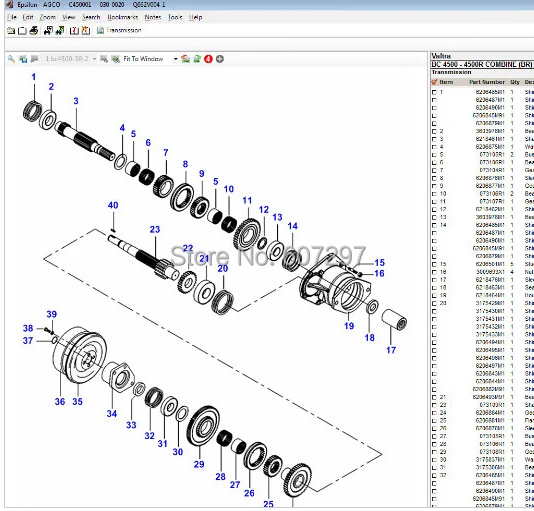
Task: Open the Bookmarks menu
Action: (x=123, y=17)
